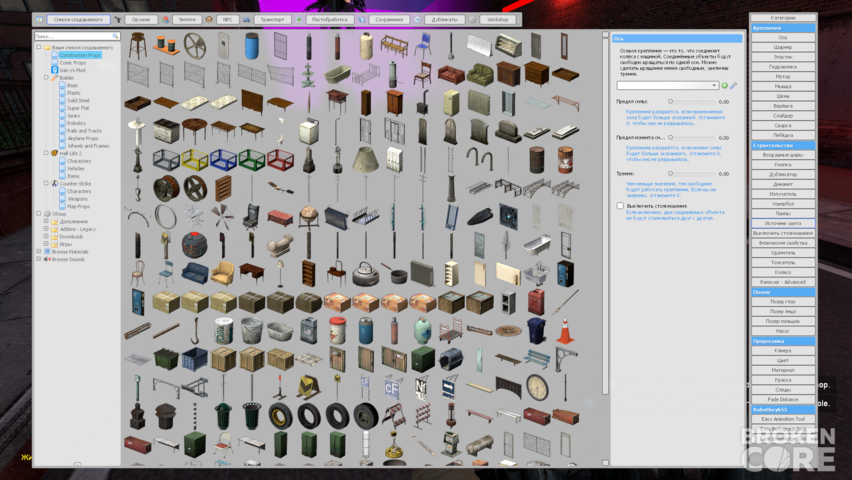The width and height of the screenshot is (852, 480).
Task: Open the Транспорт tab
Action: (272, 20)
